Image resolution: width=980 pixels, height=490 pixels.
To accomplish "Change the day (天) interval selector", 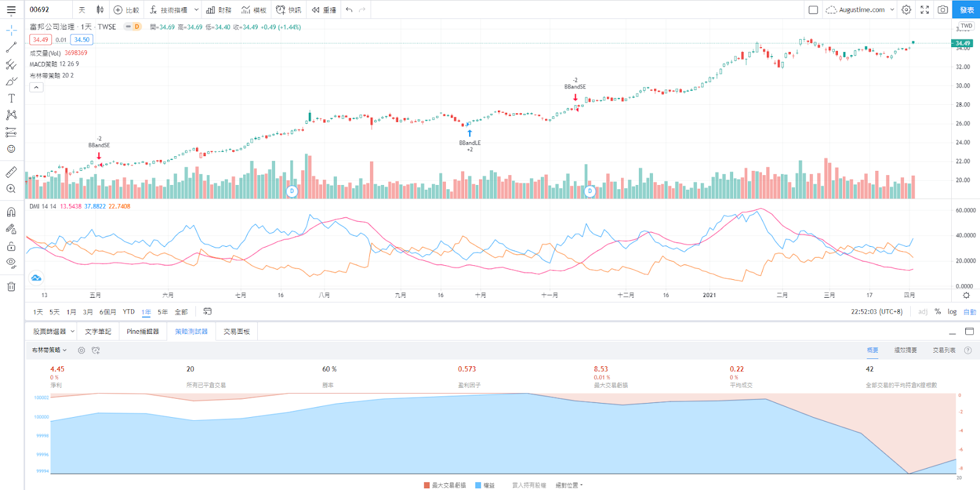I will click(82, 10).
